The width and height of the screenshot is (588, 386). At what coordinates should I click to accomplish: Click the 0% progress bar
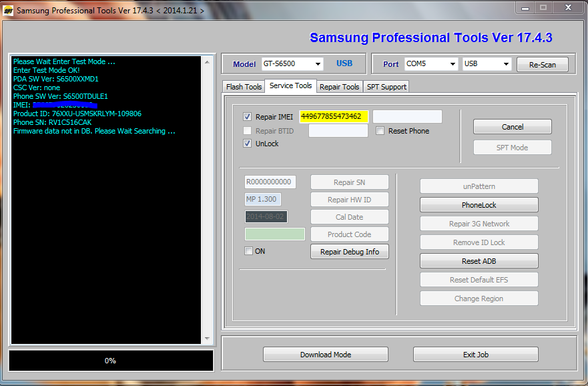[x=111, y=361]
